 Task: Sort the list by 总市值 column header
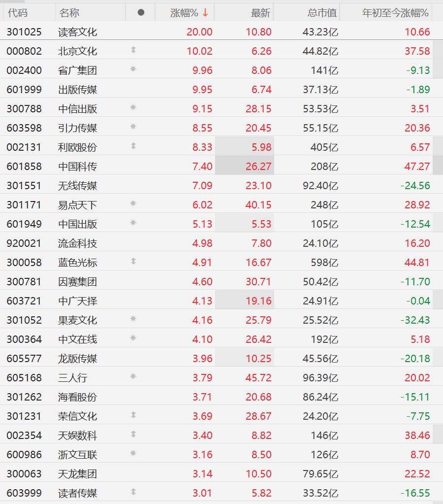point(322,13)
